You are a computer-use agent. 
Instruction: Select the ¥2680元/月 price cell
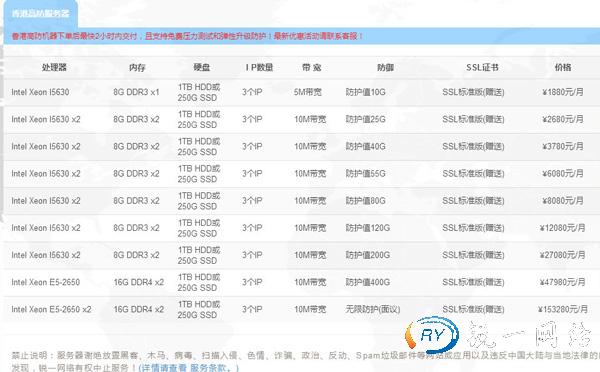[563, 119]
